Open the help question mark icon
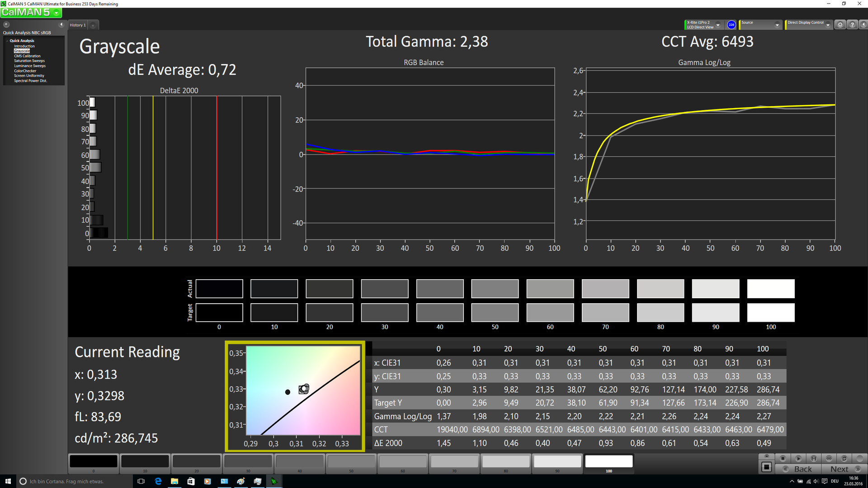 coord(852,25)
